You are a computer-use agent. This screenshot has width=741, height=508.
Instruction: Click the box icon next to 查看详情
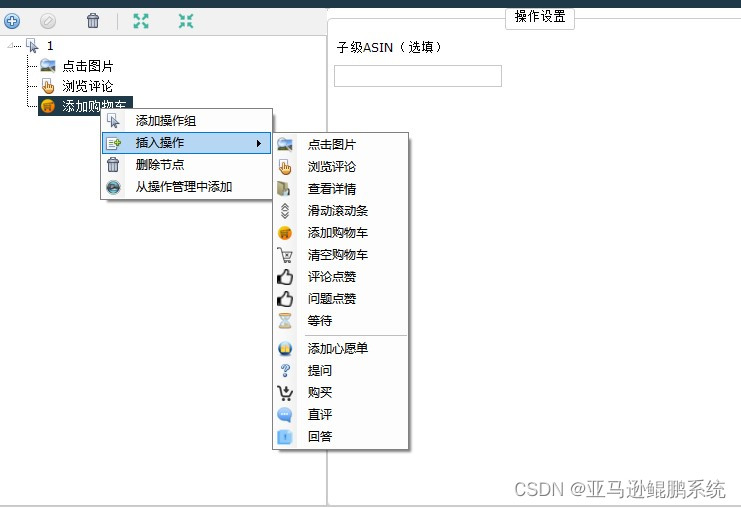[x=284, y=189]
